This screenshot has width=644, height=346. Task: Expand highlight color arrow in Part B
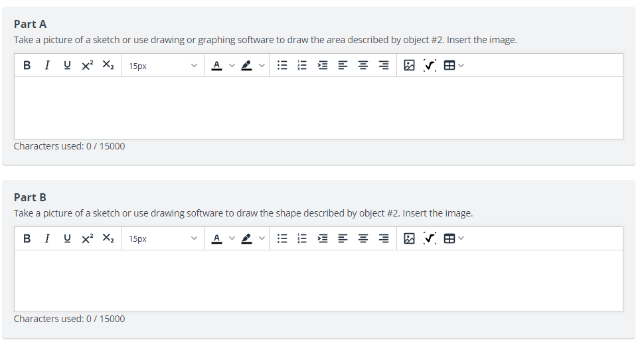tap(262, 238)
